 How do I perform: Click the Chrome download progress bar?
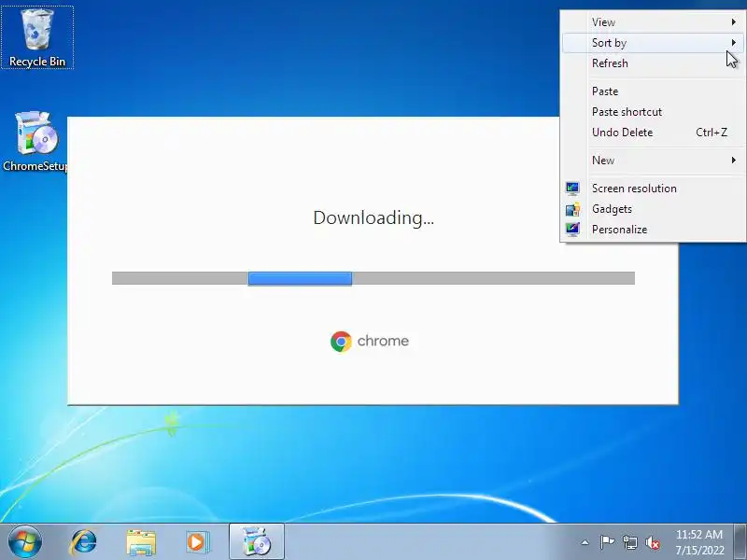point(373,278)
